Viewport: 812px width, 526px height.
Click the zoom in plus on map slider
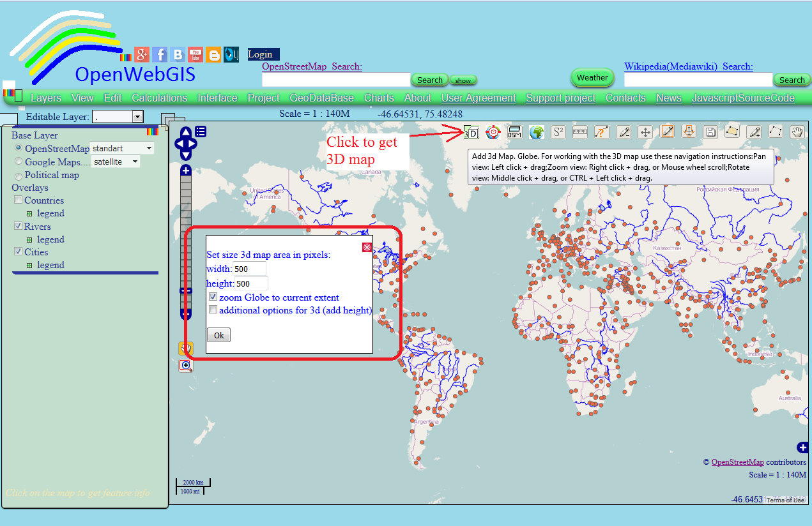coord(185,170)
